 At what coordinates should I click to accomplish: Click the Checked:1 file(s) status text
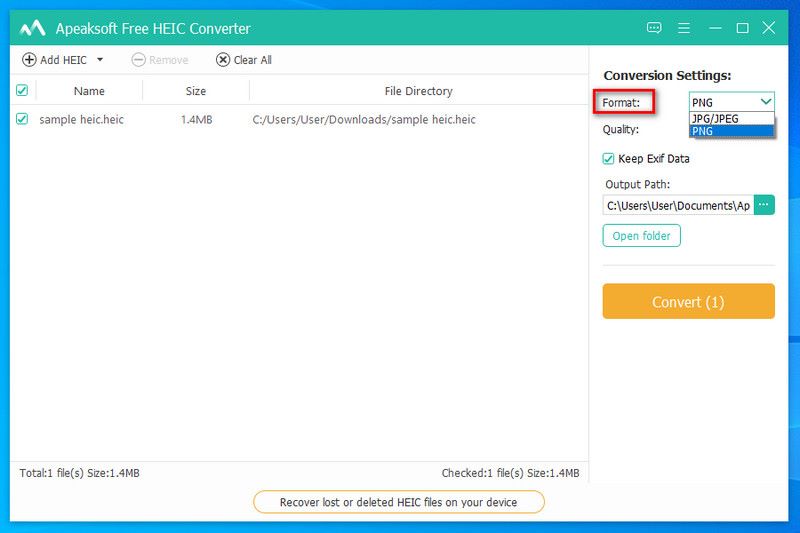[510, 473]
